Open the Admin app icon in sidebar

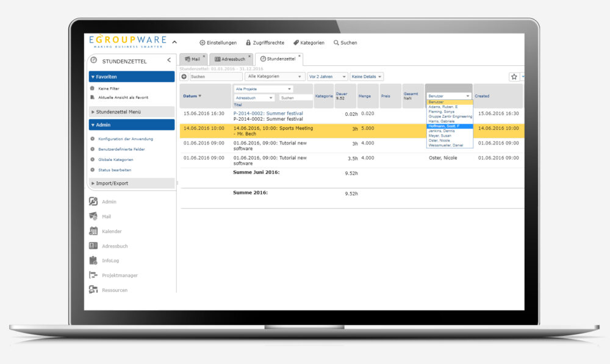pos(93,202)
